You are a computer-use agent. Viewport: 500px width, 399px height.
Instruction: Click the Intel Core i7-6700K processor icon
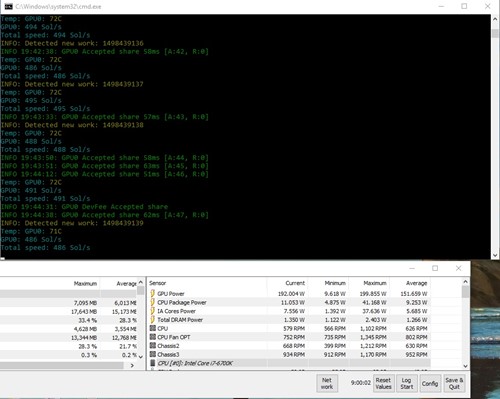pyautogui.click(x=153, y=363)
